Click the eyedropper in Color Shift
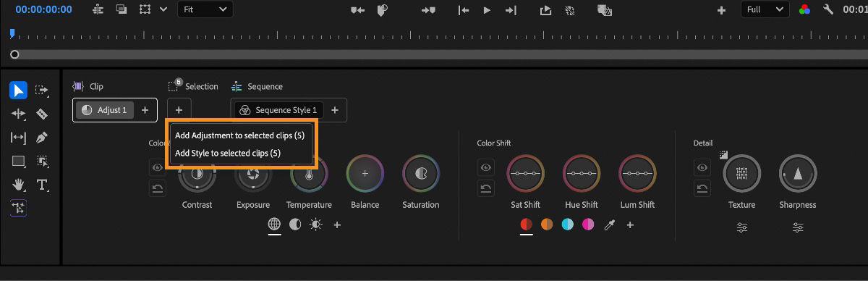The height and width of the screenshot is (281, 868). pyautogui.click(x=609, y=225)
